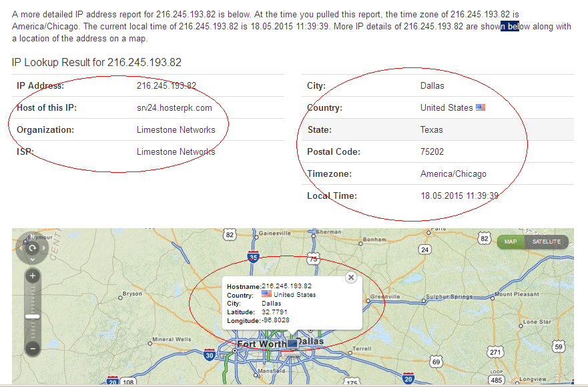Image resolution: width=588 pixels, height=387 pixels.
Task: Click the Mineral Wells town on the map
Action: 172,340
